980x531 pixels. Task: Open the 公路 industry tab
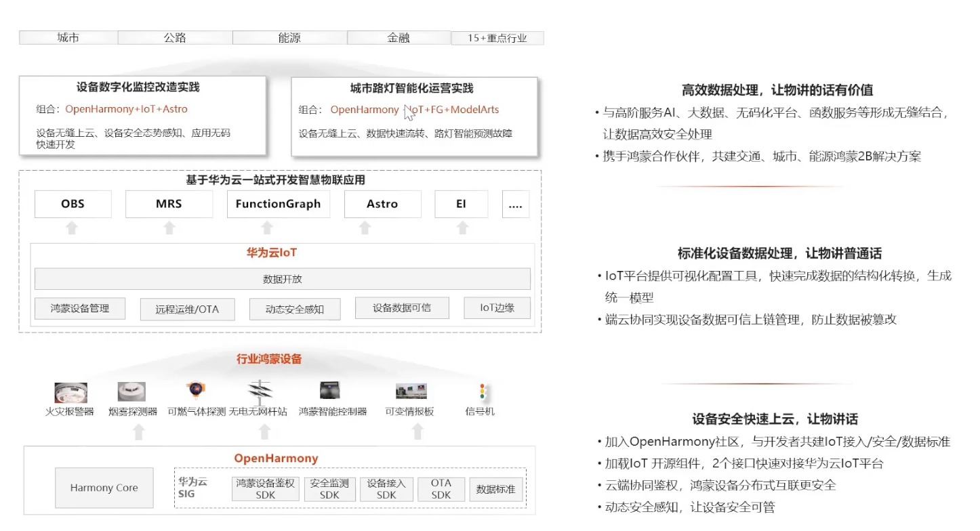175,38
